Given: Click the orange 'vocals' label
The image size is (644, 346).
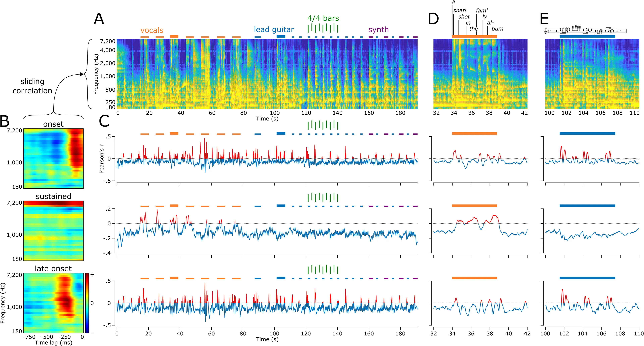Looking at the screenshot, I should (152, 30).
